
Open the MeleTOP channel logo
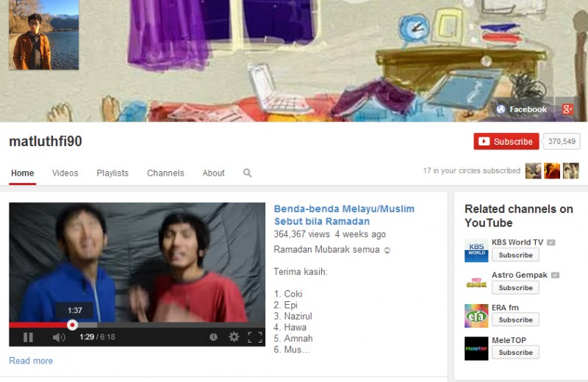pos(476,347)
